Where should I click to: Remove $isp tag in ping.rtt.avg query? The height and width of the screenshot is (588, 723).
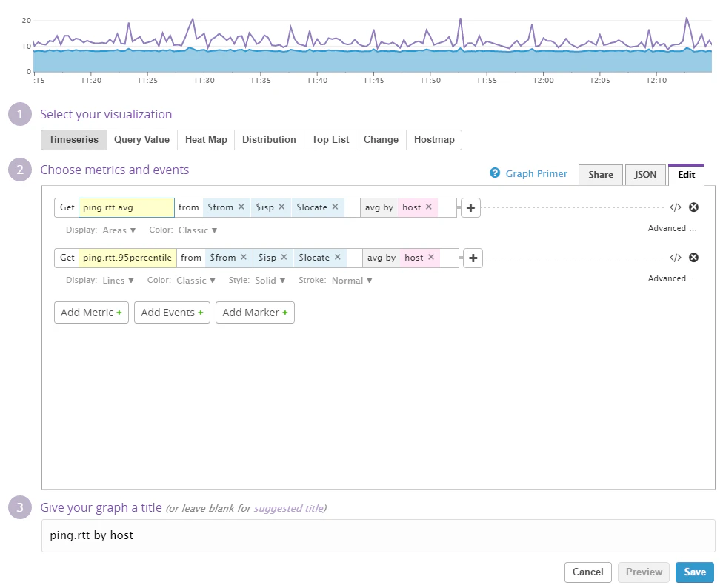coord(281,207)
